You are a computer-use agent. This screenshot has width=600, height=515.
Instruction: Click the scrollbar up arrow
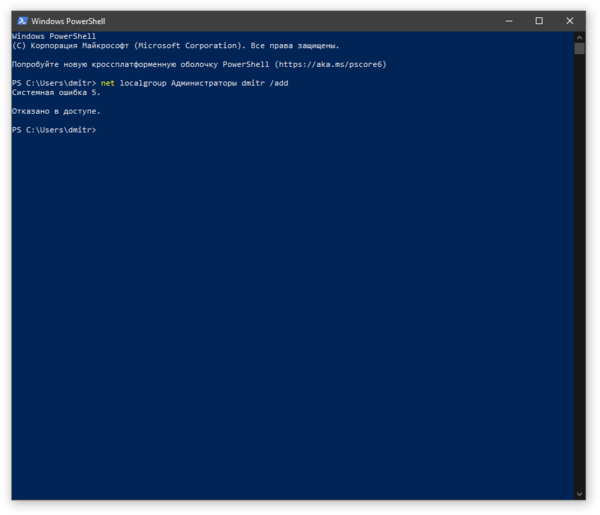click(x=580, y=36)
